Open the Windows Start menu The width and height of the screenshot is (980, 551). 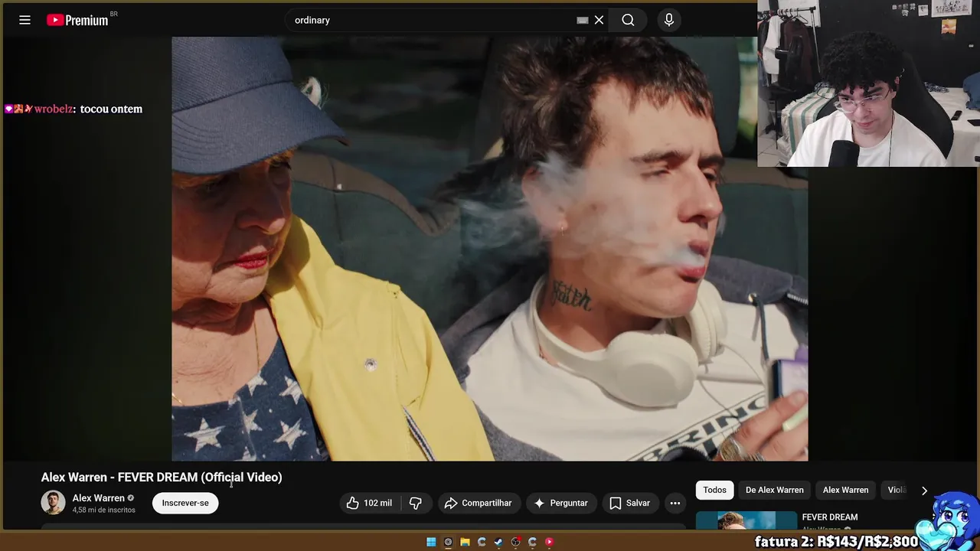(431, 542)
